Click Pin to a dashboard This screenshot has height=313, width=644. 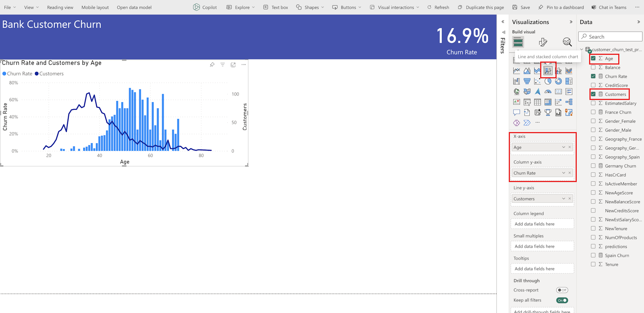561,7
